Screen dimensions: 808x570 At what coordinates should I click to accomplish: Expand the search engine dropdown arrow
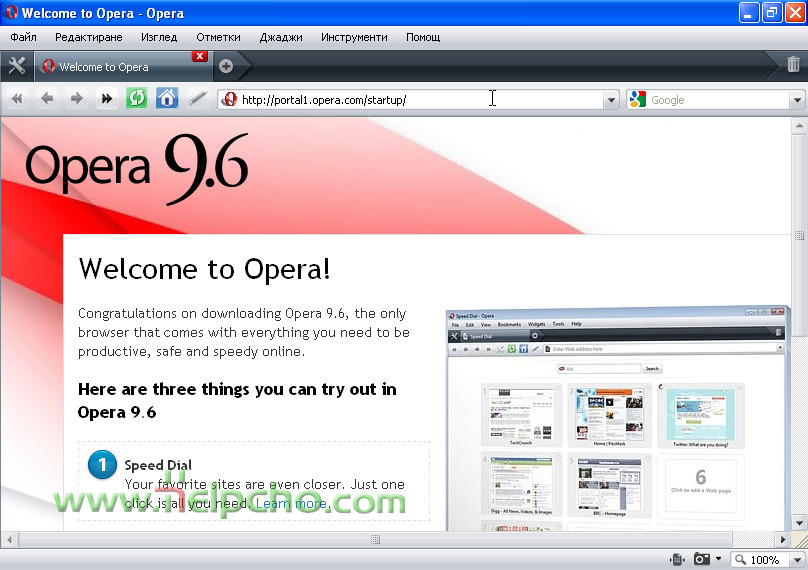[x=798, y=100]
